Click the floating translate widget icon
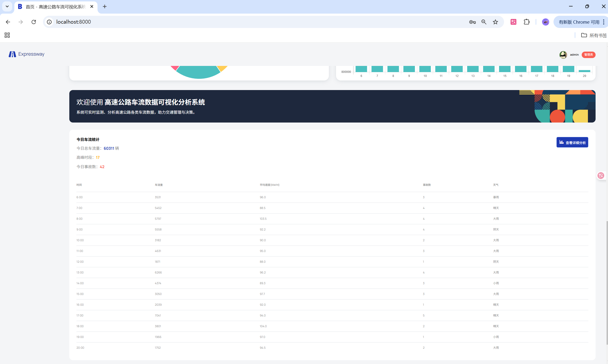 (x=601, y=176)
